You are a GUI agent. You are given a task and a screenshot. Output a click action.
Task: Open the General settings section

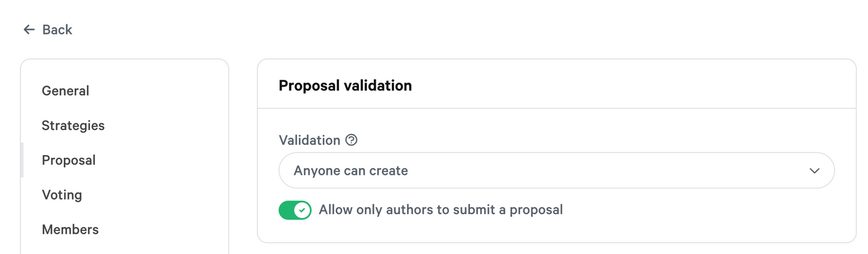click(66, 91)
